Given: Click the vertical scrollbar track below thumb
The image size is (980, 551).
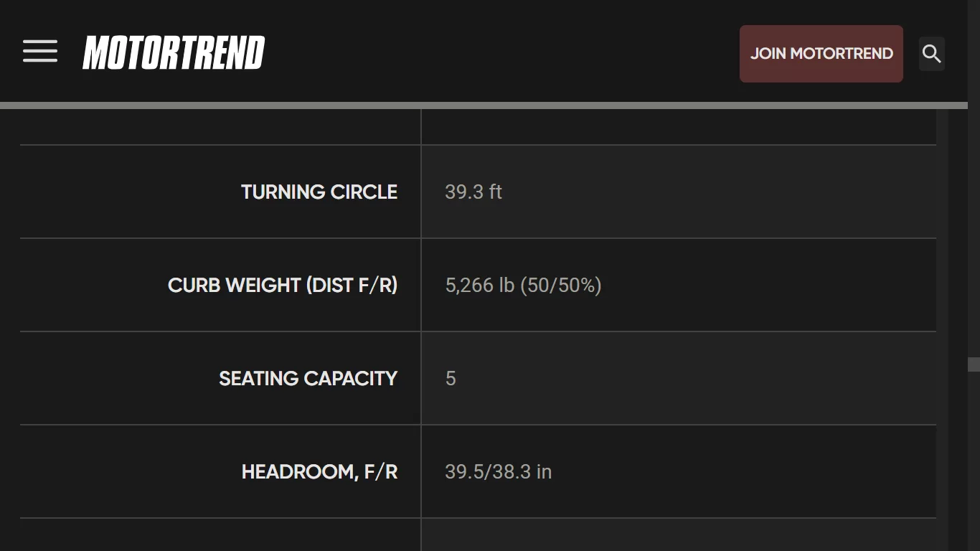Looking at the screenshot, I should [x=974, y=461].
